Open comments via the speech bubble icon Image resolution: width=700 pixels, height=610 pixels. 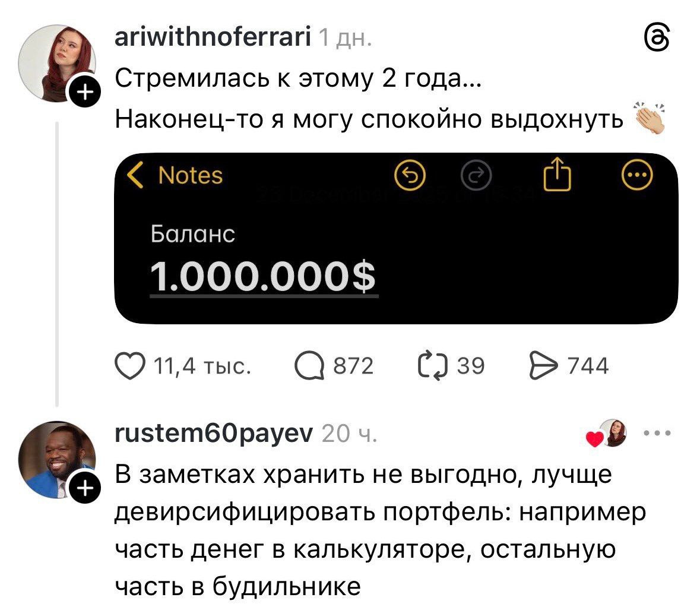pyautogui.click(x=311, y=366)
